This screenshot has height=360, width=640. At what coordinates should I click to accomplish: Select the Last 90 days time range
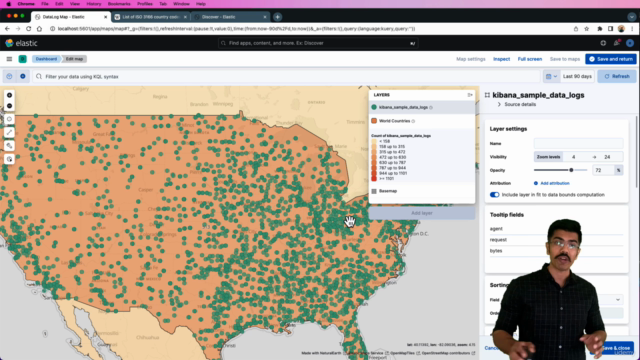[577, 76]
